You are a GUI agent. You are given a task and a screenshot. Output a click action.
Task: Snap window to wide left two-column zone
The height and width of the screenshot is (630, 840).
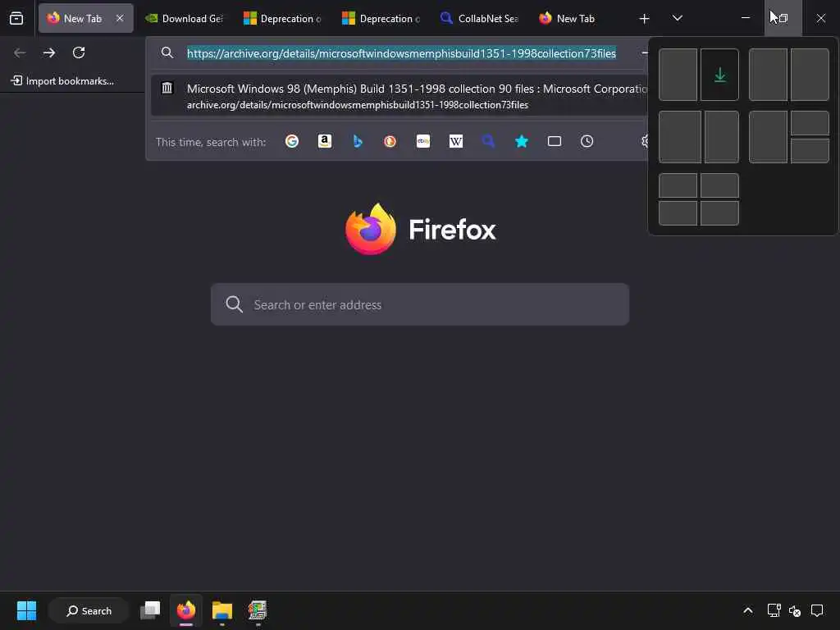tap(680, 137)
